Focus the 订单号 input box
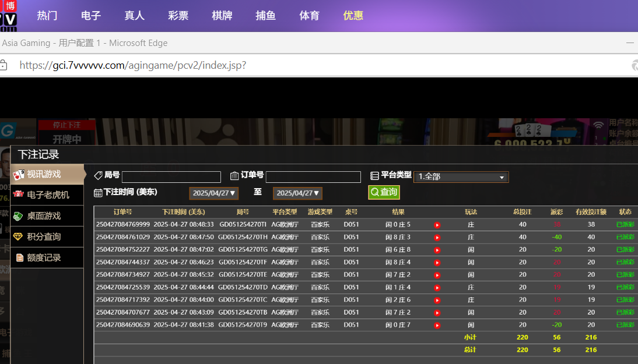Screen dimensions: 638x364 [313, 177]
